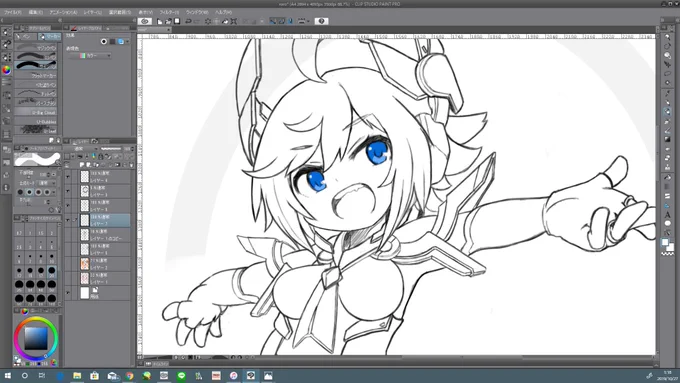Open the アニメーション (Animation) menu
680x383 pixels.
click(x=63, y=12)
